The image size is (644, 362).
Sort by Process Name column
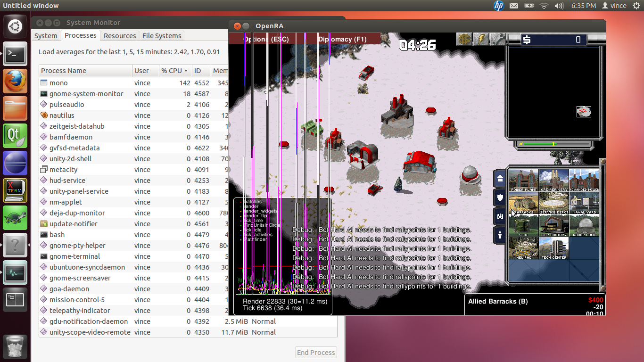pyautogui.click(x=85, y=71)
